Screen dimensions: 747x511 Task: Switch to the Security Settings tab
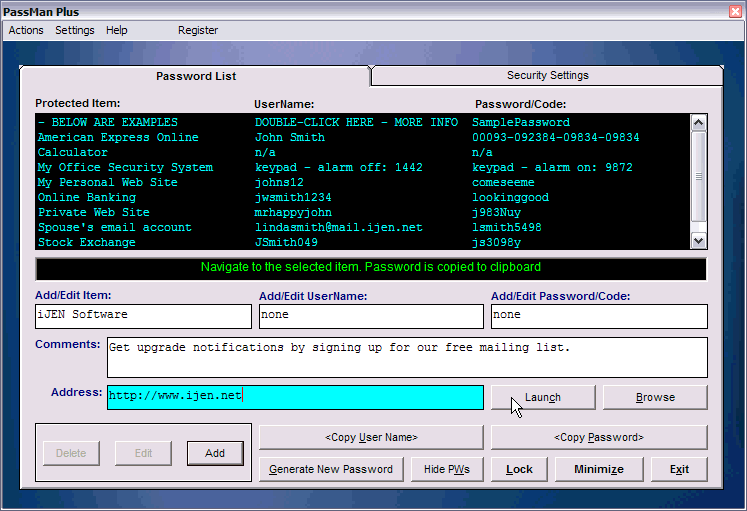[x=547, y=76]
